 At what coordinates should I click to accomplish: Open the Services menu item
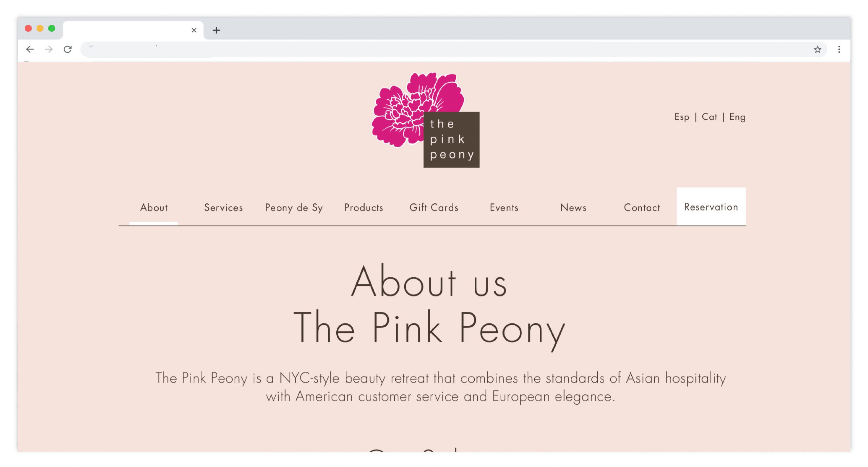(x=223, y=207)
